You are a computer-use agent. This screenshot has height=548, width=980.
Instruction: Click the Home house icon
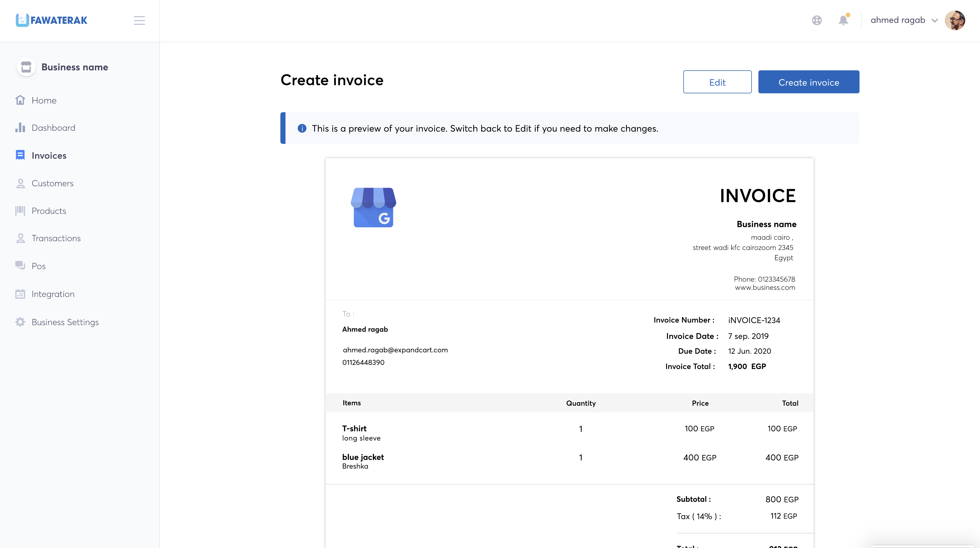(x=20, y=100)
